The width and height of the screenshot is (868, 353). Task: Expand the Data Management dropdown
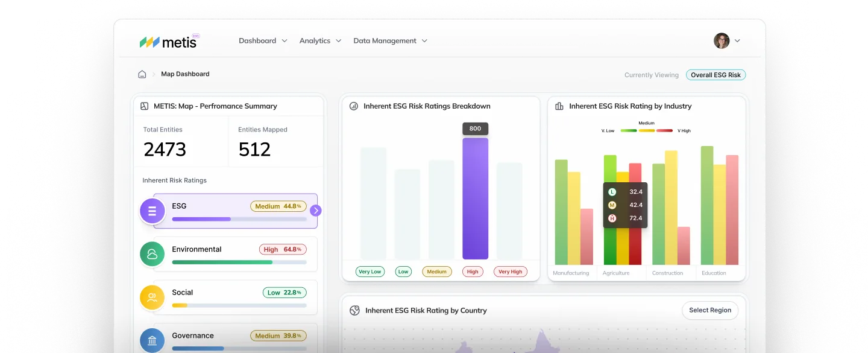(390, 40)
